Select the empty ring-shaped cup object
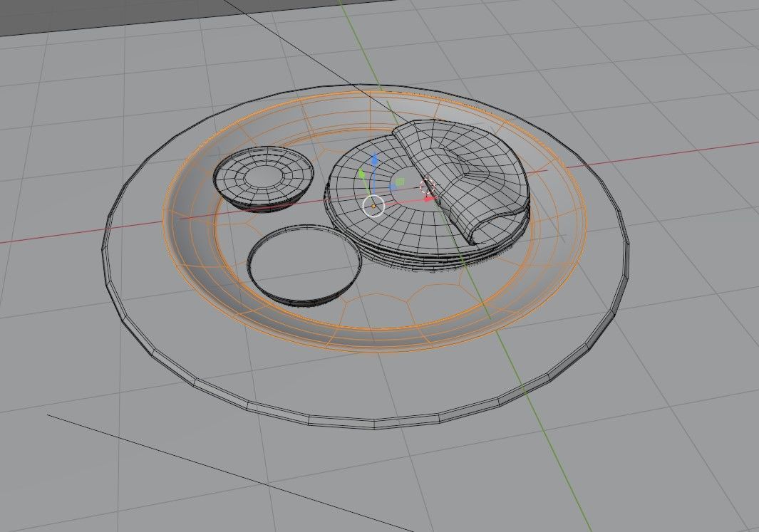Viewport: 759px width, 532px height. tap(304, 265)
